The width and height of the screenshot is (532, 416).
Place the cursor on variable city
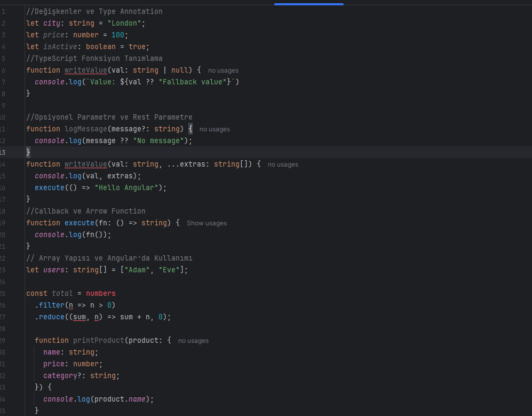click(x=52, y=23)
